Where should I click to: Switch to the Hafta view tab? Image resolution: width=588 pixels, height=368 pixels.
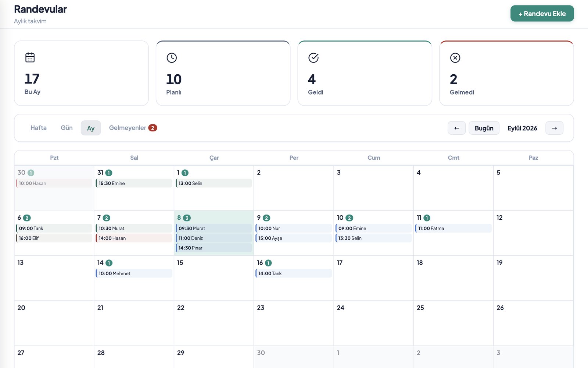click(39, 128)
